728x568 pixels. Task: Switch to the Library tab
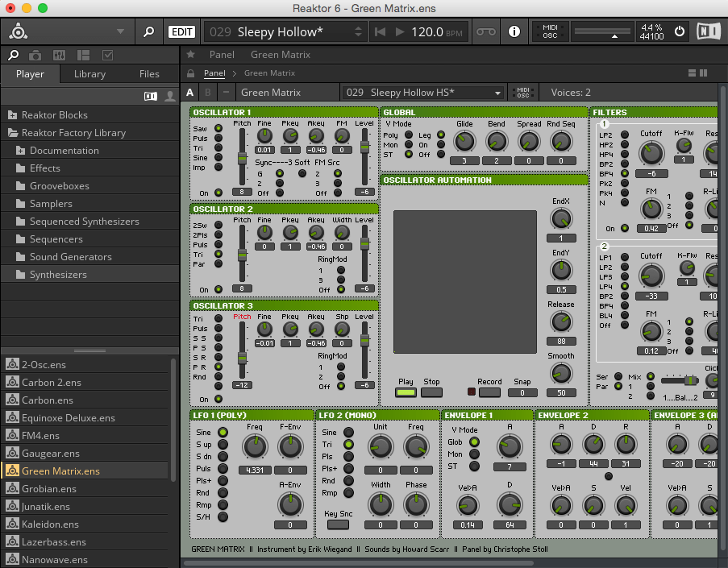89,74
